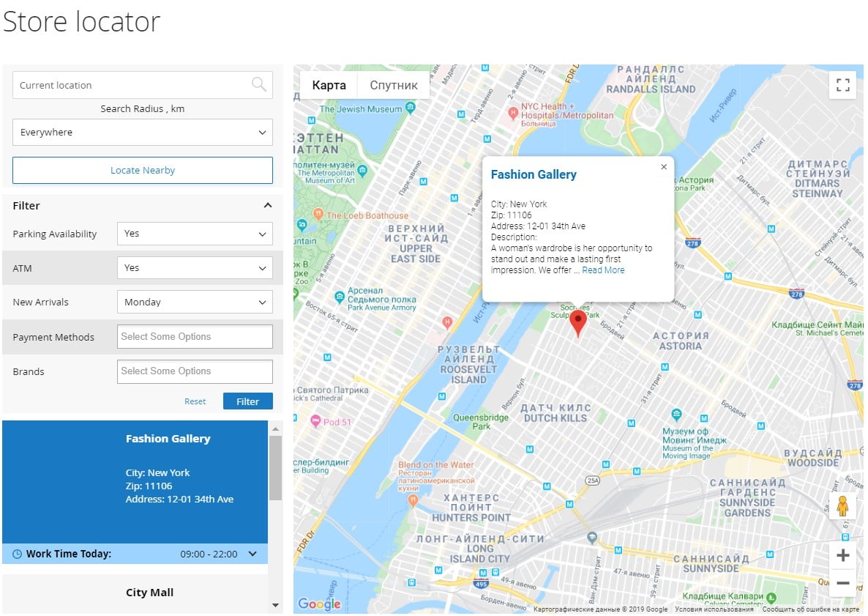This screenshot has width=868, height=616.
Task: Close the Fashion Gallery info popup
Action: click(664, 167)
